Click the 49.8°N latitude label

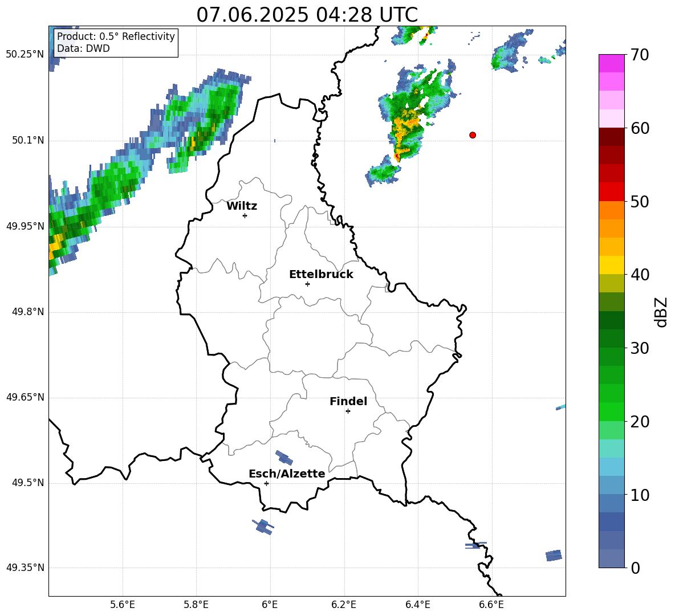pos(28,312)
